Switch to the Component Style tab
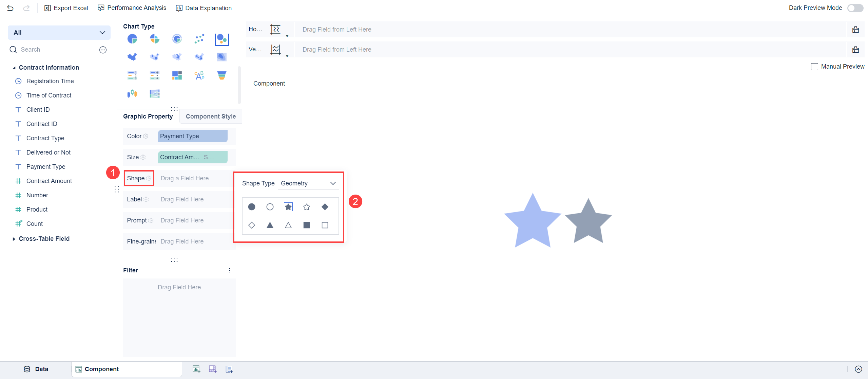 (210, 116)
